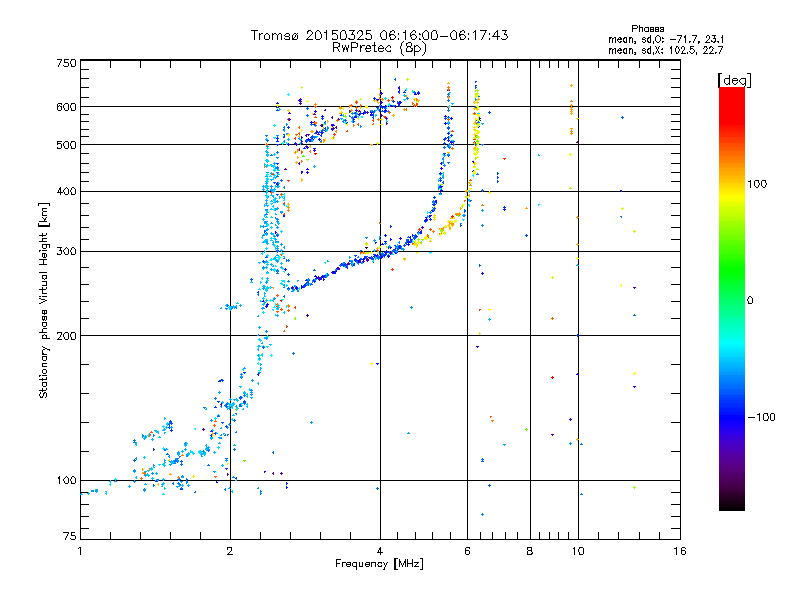Click the y-axis tick label '75'
This screenshot has width=800, height=600.
(x=70, y=536)
